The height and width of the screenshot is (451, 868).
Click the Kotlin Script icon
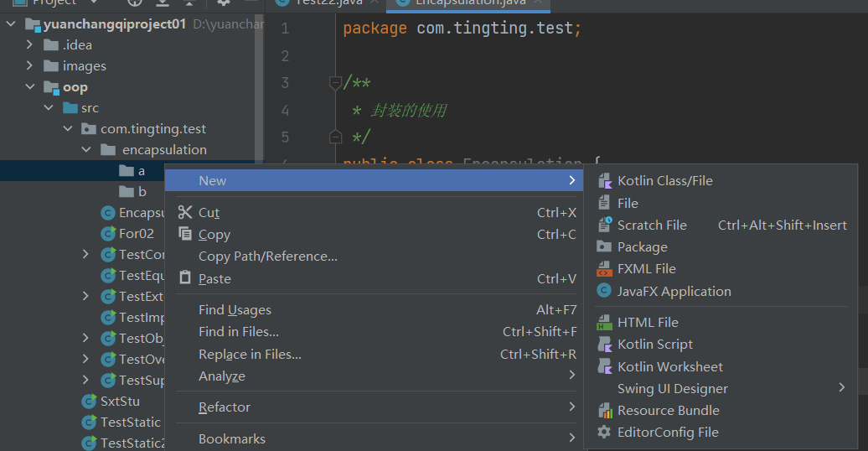tap(604, 344)
